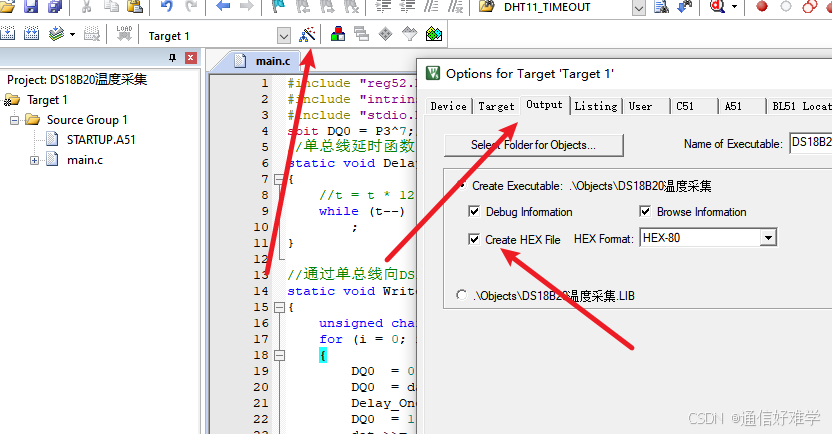Image resolution: width=832 pixels, height=434 pixels.
Task: Open Options for Target wand icon
Action: (307, 34)
